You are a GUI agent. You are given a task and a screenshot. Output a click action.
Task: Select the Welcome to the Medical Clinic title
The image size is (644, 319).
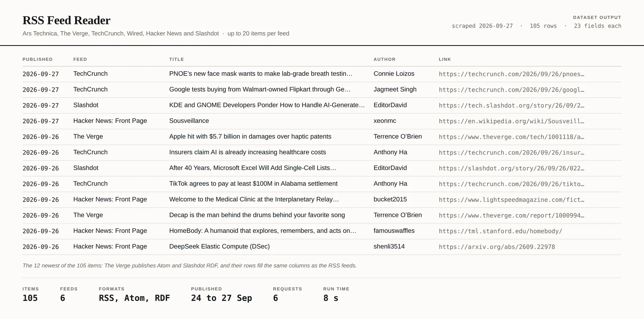point(254,199)
